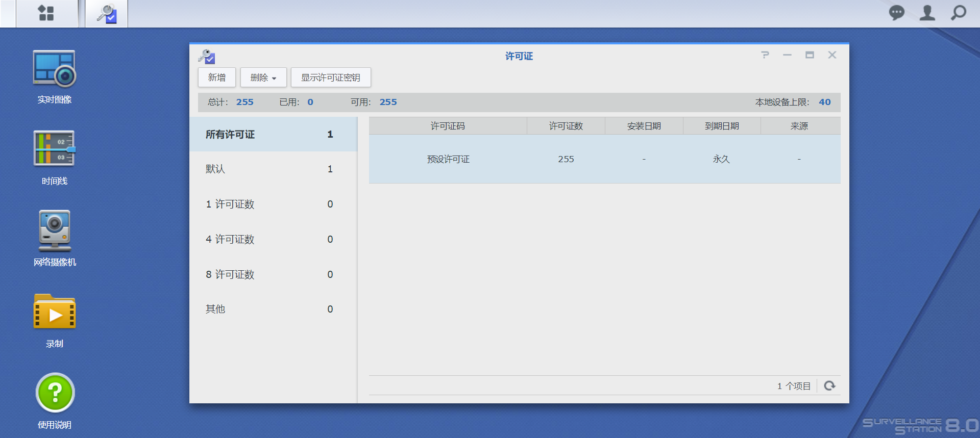Screen dimensions: 980x438
Task: Open the search magnifier icon
Action: [x=959, y=13]
